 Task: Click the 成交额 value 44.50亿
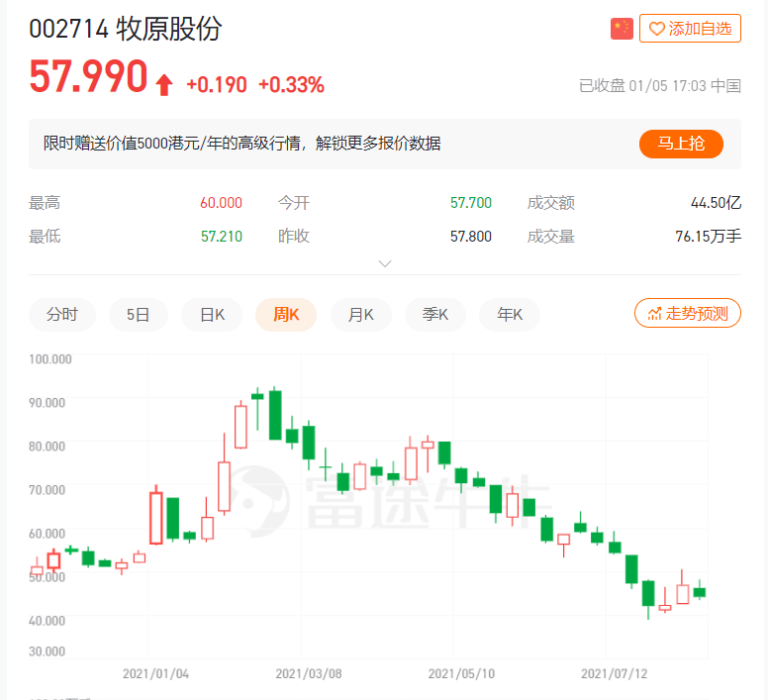[716, 203]
